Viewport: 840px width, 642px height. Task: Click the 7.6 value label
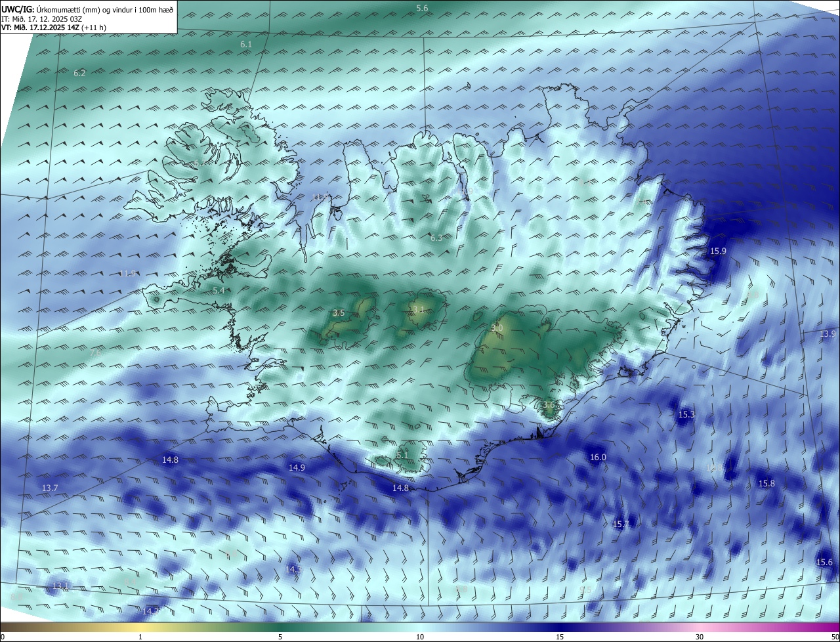click(x=95, y=353)
